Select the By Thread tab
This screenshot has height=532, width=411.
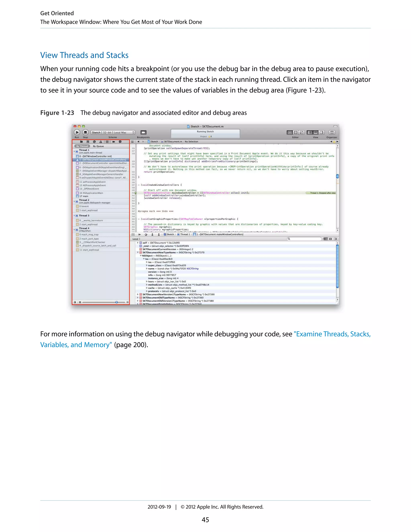[x=82, y=146]
